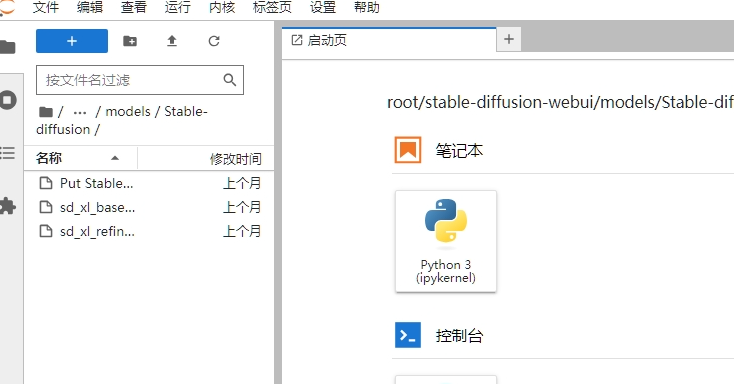Screen dimensions: 734x384
Task: Expand the breadcrumb ellipsis
Action: (80, 112)
